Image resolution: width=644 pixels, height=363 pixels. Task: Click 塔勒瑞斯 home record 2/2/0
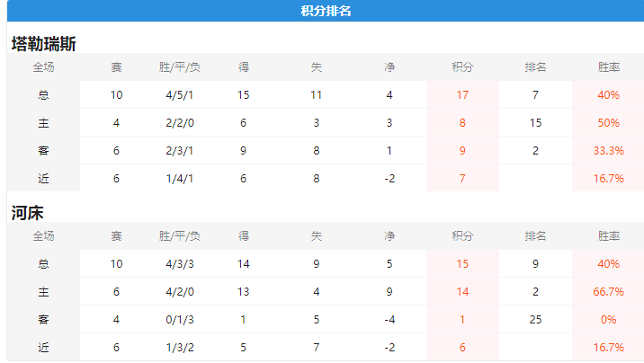(x=180, y=123)
